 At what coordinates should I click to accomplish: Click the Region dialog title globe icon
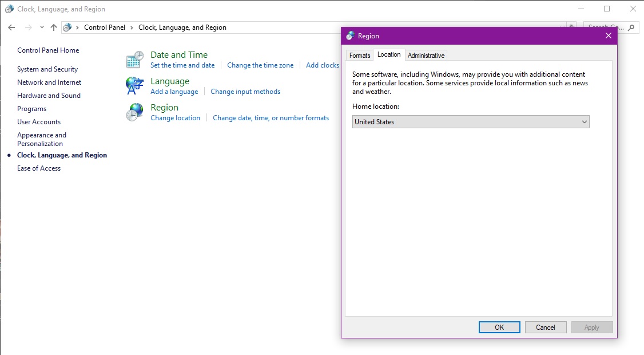click(x=350, y=36)
